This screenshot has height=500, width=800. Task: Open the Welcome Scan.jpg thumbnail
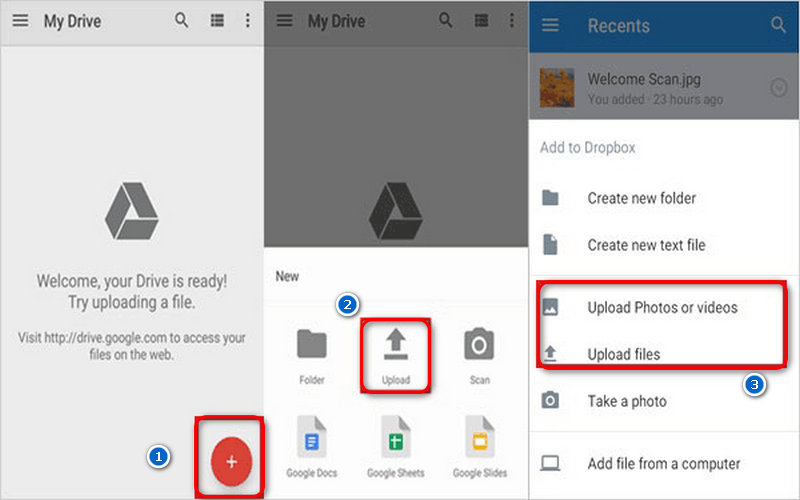click(557, 88)
